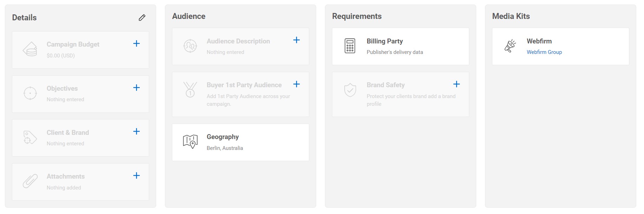Click the plus icon for Brand Safety
Viewport: 644px width, 214px height.
457,84
